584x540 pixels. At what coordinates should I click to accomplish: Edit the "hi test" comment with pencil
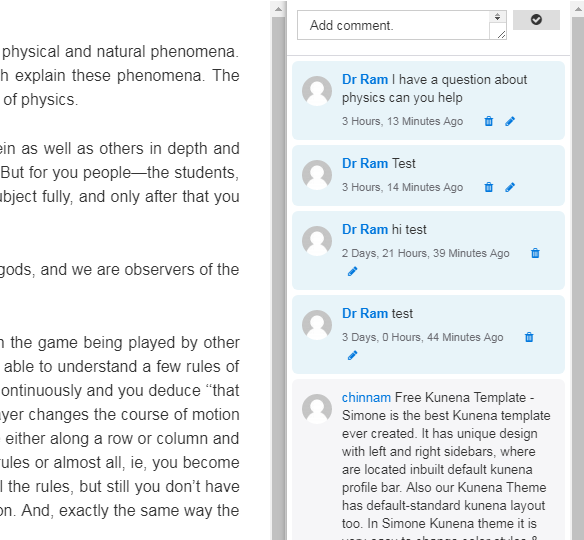[352, 271]
